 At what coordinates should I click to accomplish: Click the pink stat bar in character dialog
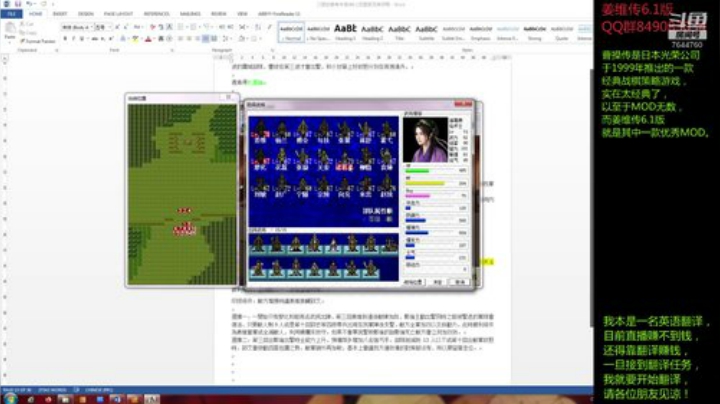(x=417, y=196)
